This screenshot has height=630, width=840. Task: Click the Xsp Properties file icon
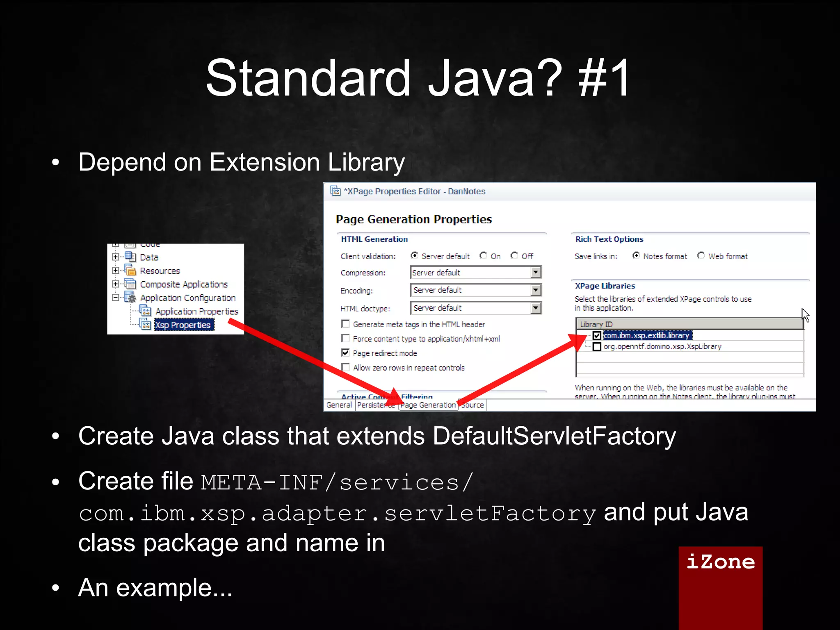pos(145,324)
